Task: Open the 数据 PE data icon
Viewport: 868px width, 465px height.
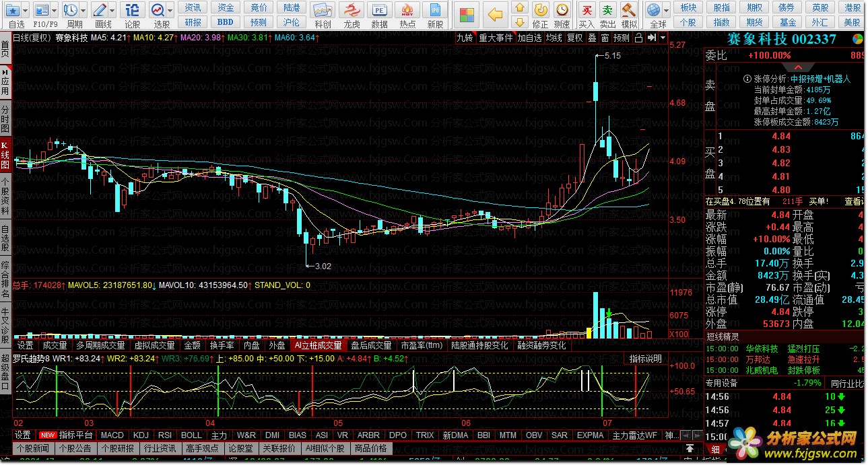Action: pyautogui.click(x=380, y=11)
